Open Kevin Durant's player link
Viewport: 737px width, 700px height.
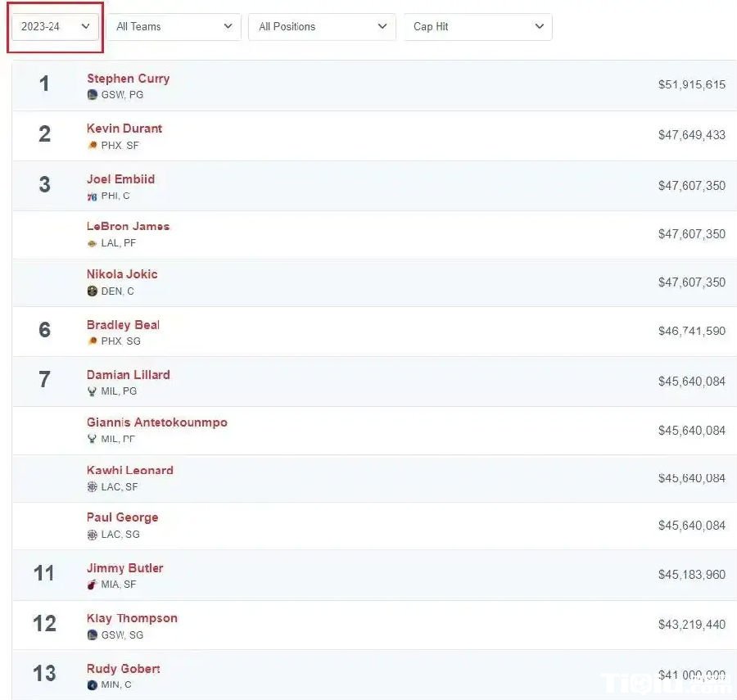(x=124, y=129)
